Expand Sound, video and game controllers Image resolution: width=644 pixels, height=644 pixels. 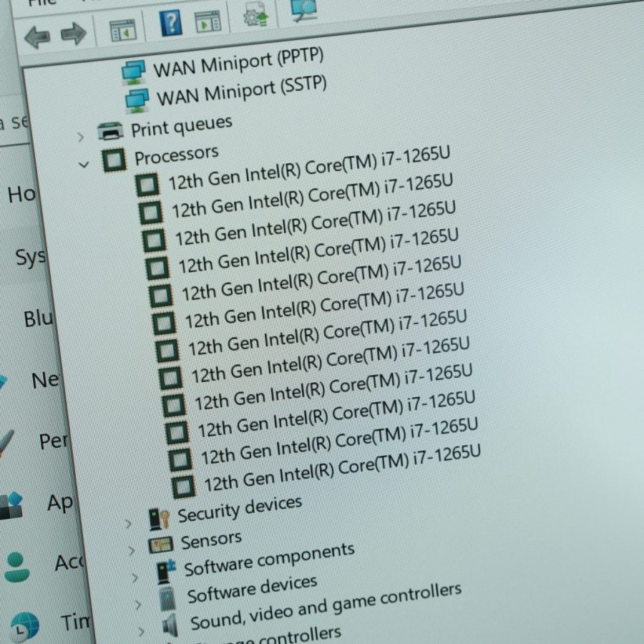pos(141,631)
